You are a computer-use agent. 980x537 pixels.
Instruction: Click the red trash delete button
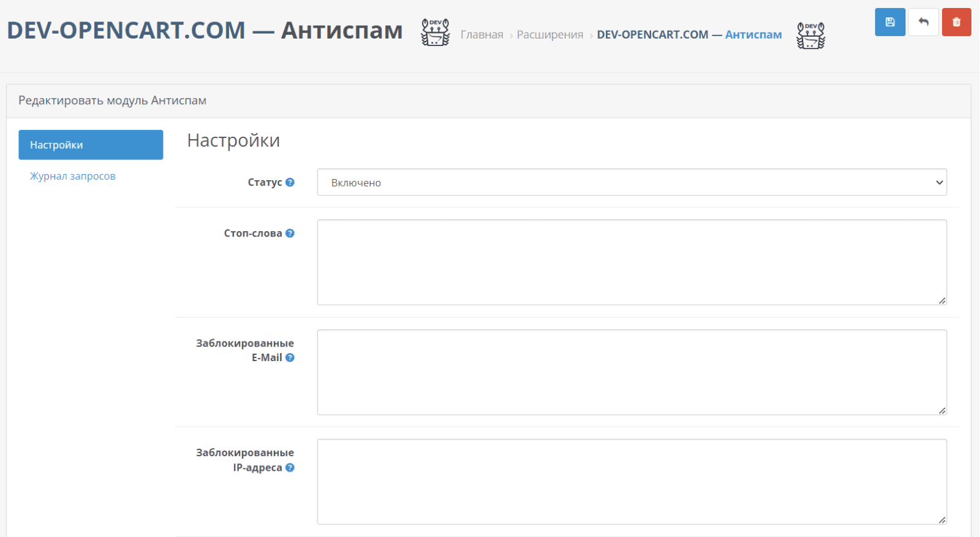click(956, 22)
